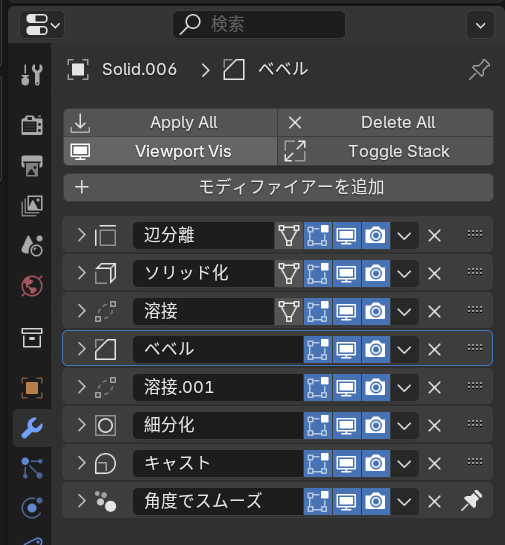This screenshot has width=505, height=545.
Task: Toggle viewport display for ベベル modifier
Action: pos(347,349)
